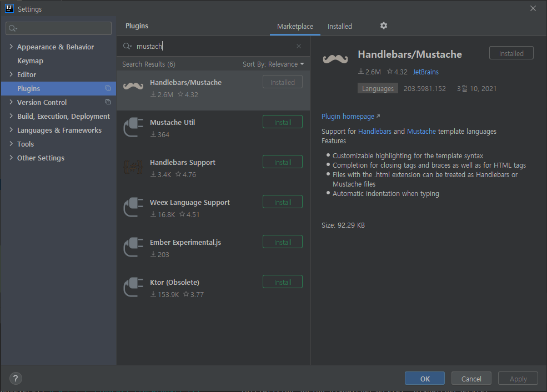Click the plugin settings gear icon
This screenshot has height=392, width=547.
point(383,26)
